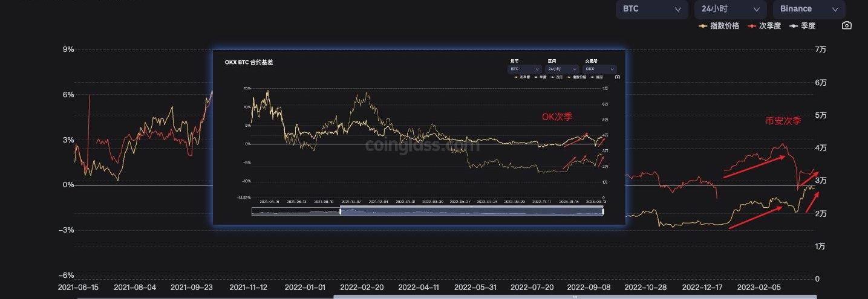This screenshot has width=868, height=299.
Task: Open 24小时 dropdown in inset OKX chart
Action: pyautogui.click(x=562, y=69)
